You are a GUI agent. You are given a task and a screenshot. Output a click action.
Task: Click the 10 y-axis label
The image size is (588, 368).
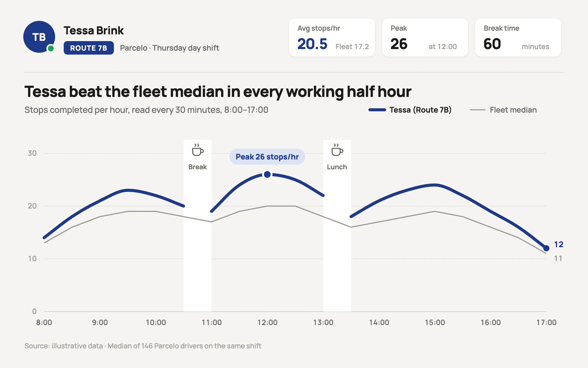tap(32, 259)
